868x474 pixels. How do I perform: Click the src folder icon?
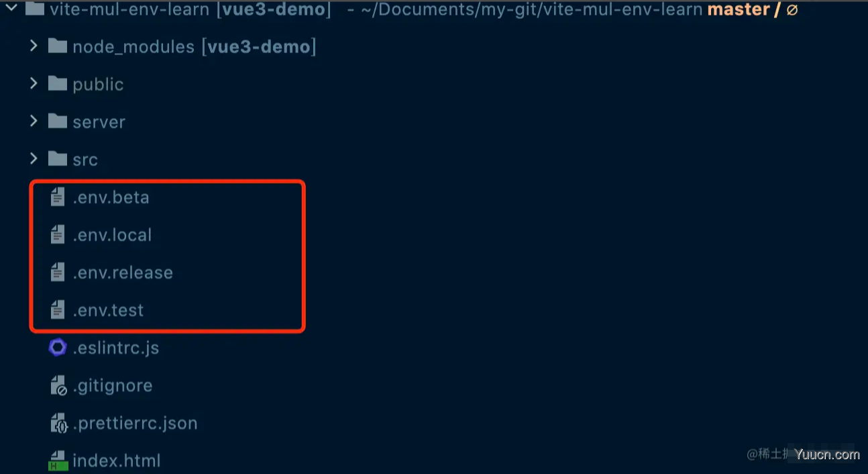58,158
